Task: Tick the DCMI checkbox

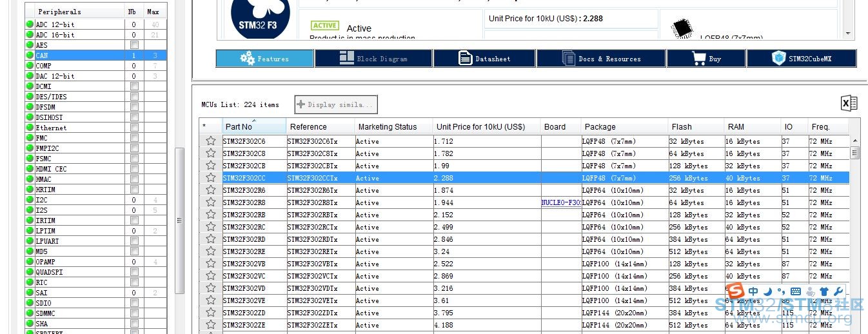Action: point(134,86)
